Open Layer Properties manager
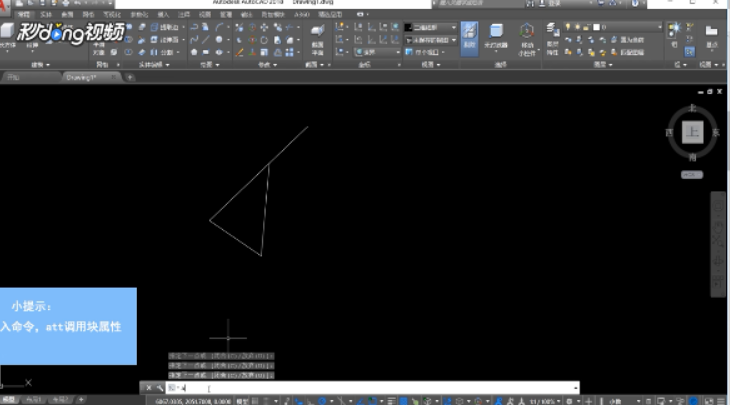 click(553, 38)
